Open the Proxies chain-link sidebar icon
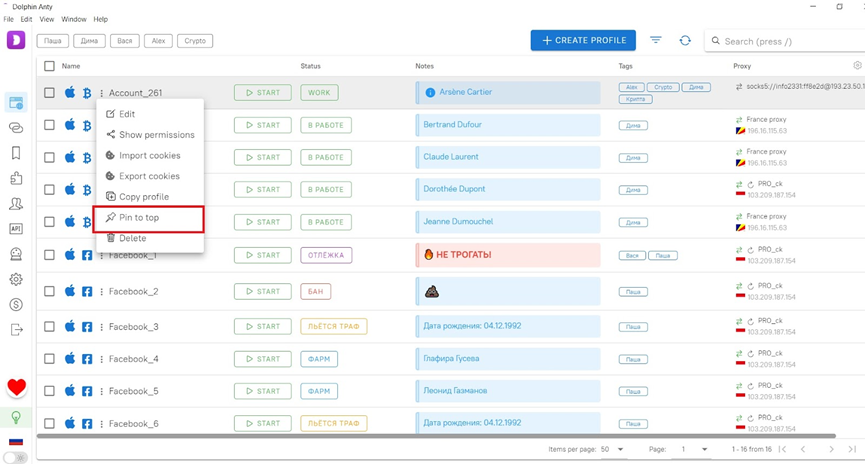The width and height of the screenshot is (865, 464). tap(16, 127)
